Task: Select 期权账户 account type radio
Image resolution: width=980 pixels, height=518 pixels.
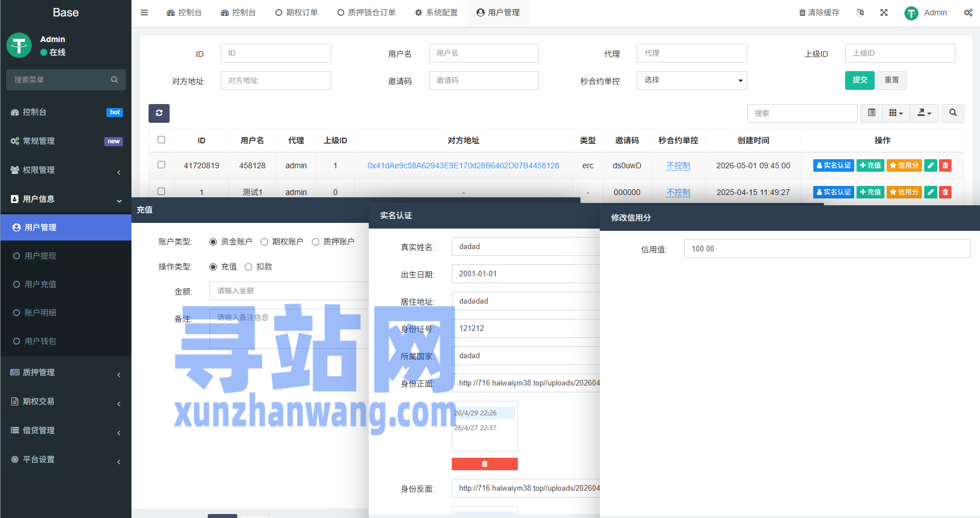Action: coord(264,242)
